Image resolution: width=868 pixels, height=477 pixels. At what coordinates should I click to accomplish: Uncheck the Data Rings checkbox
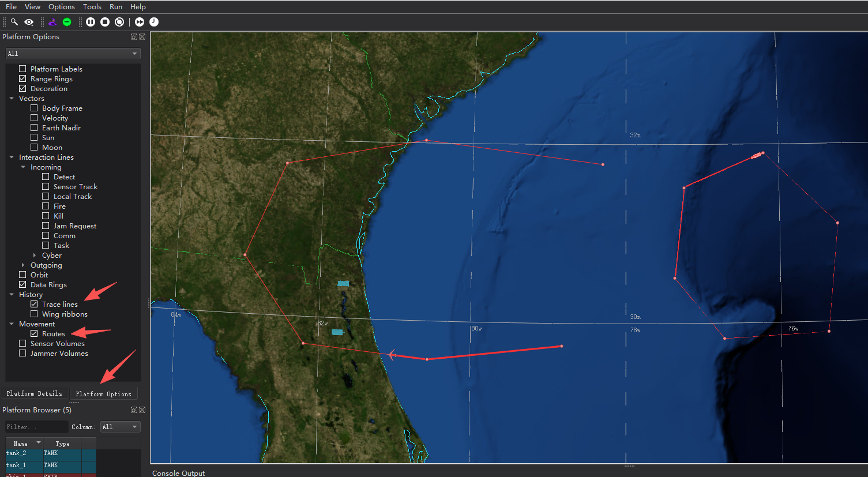22,284
